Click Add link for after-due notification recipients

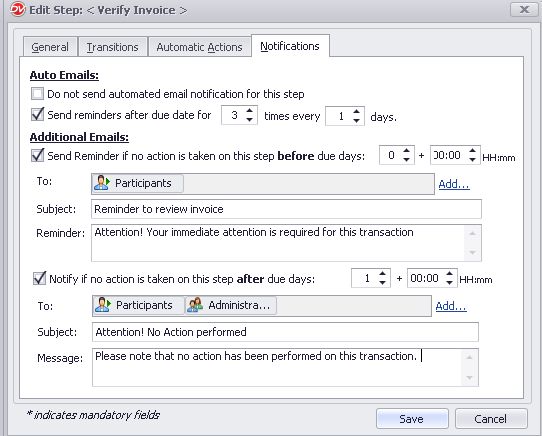tap(451, 306)
